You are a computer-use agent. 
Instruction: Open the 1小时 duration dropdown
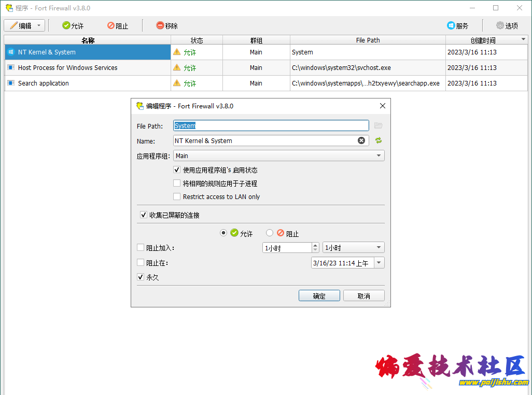(379, 248)
